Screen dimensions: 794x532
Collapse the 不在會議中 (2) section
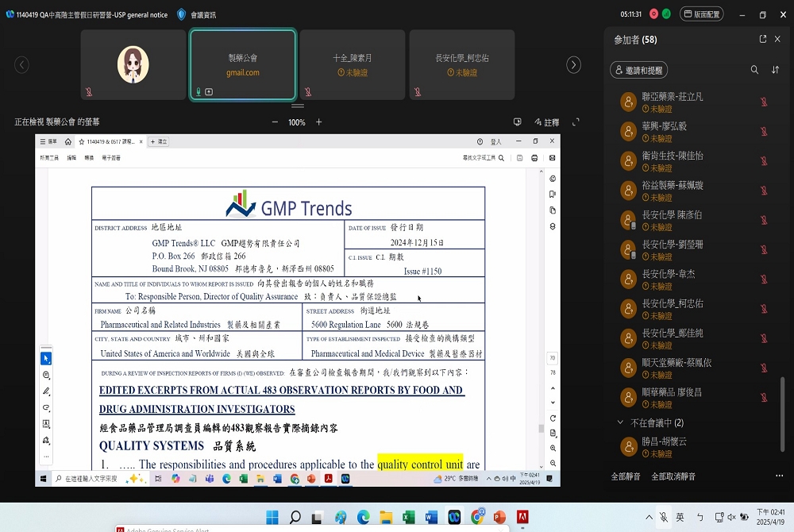(x=620, y=422)
